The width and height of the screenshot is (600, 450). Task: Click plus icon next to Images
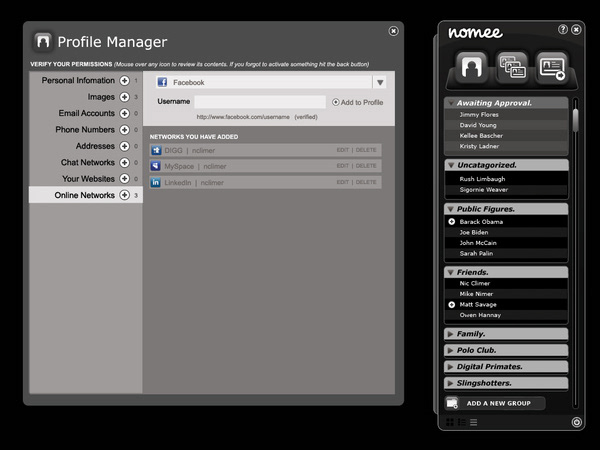point(124,97)
